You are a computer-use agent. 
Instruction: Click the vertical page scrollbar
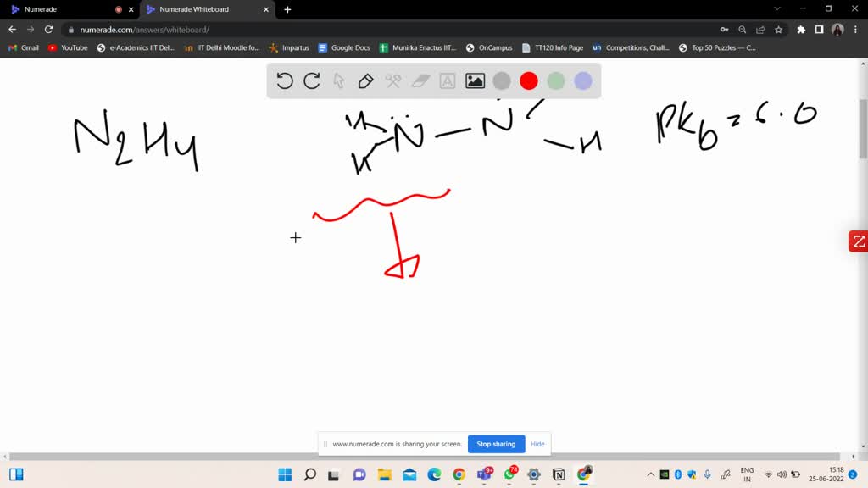click(863, 129)
